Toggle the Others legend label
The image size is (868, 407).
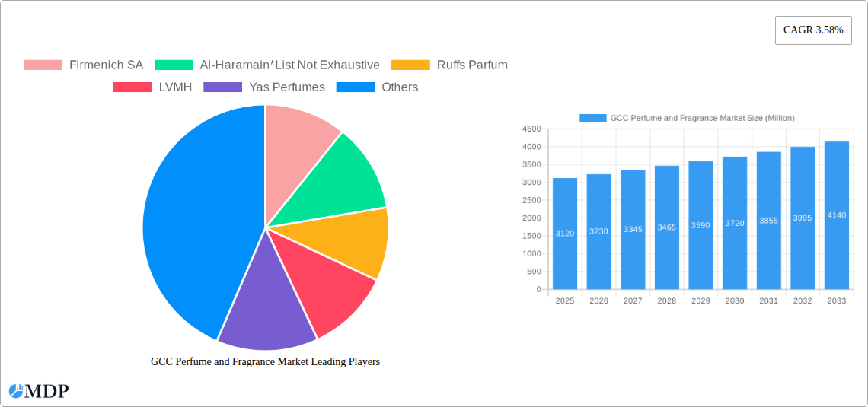tap(400, 87)
